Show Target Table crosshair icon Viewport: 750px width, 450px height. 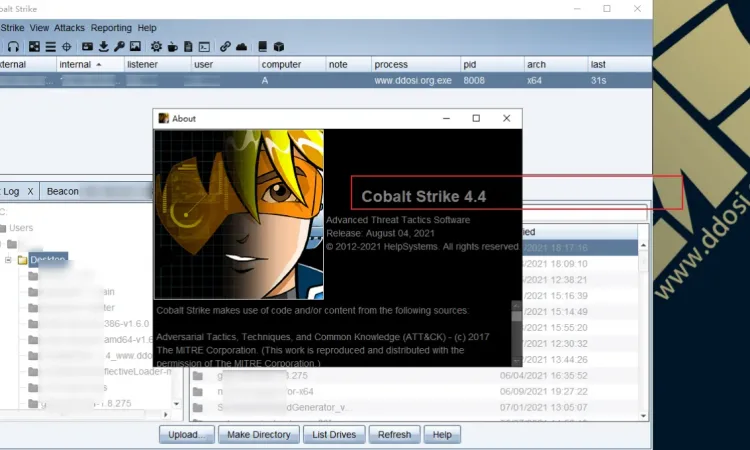click(x=66, y=46)
